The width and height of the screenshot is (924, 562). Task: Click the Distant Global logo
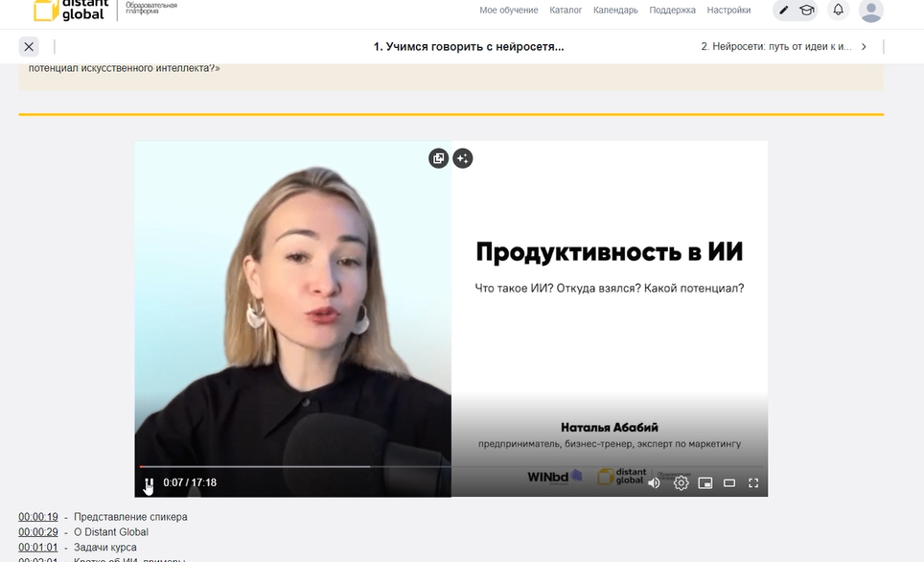click(x=70, y=10)
